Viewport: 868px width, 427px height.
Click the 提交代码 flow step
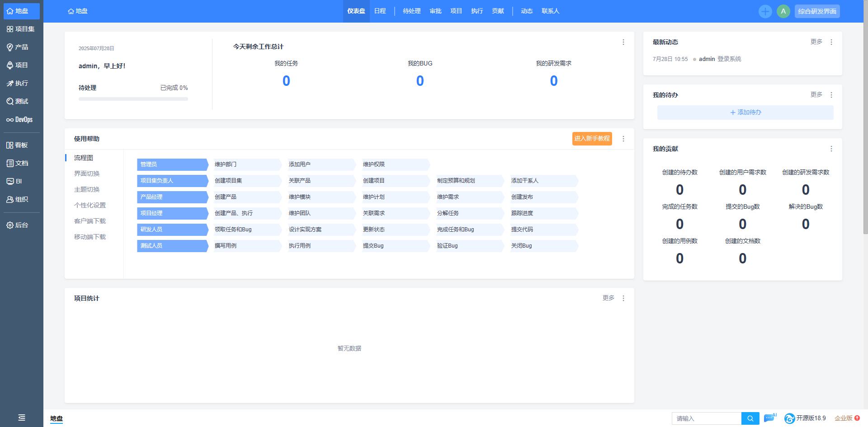pos(544,230)
